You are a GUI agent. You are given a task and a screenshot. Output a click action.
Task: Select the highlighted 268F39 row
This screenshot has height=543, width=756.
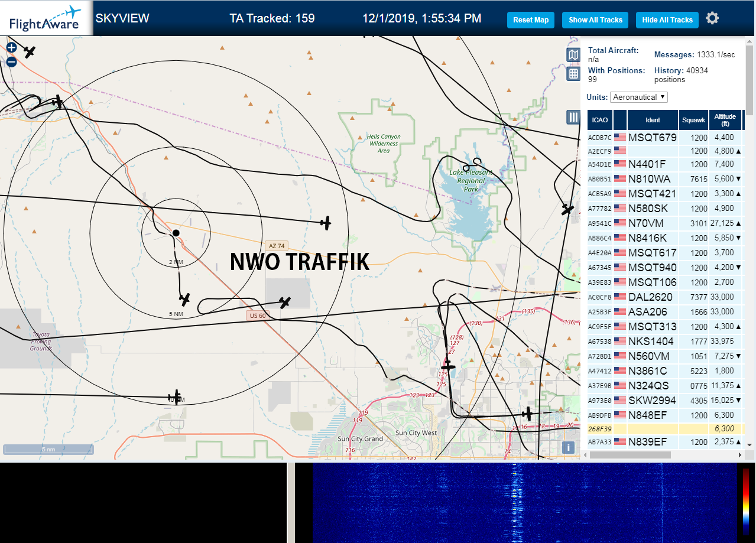[x=666, y=429]
